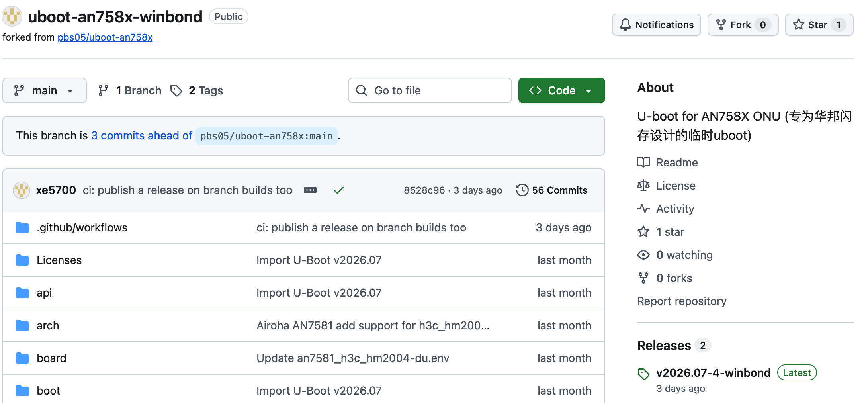
Task: Click the folder icon beside board
Action: (x=22, y=358)
